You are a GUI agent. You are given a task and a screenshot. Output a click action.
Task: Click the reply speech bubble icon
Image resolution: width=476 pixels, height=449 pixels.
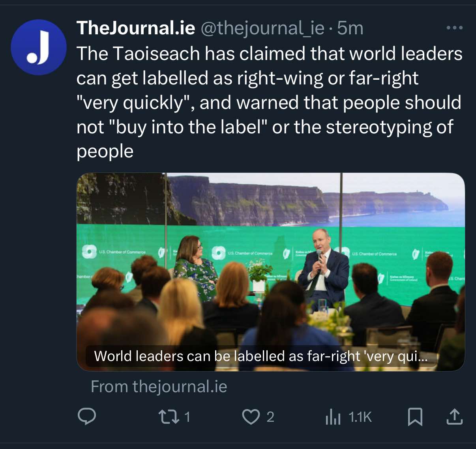pos(87,417)
